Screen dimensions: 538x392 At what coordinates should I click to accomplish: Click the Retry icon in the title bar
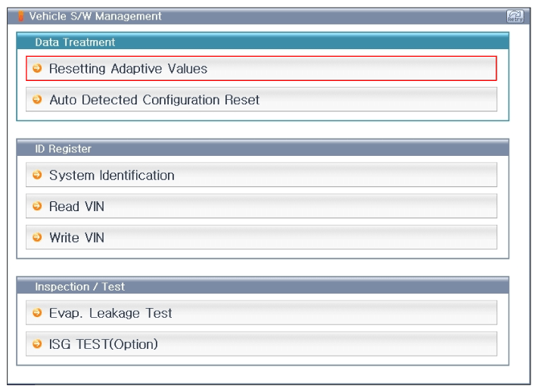(514, 16)
